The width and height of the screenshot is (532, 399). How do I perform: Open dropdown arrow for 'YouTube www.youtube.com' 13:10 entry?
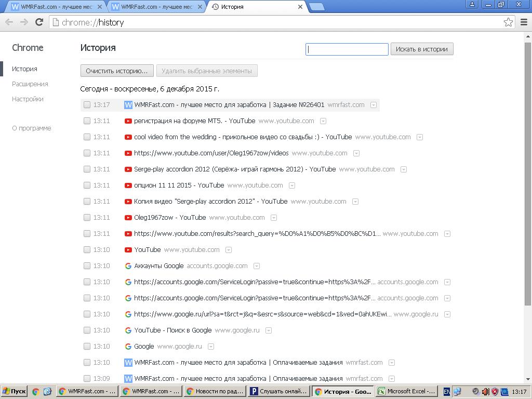[x=229, y=250]
